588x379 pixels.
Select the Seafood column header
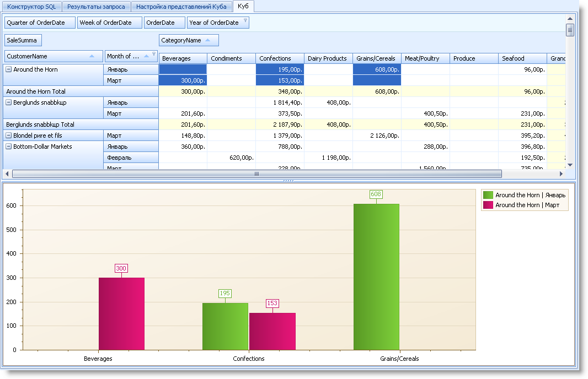point(522,58)
